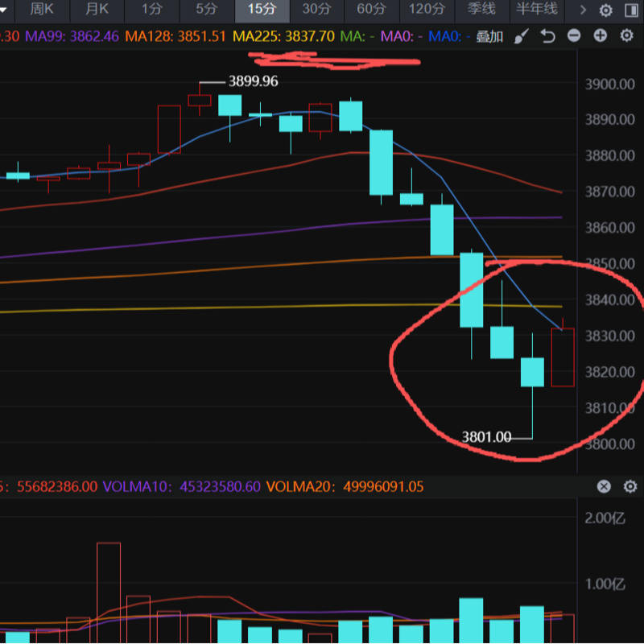644x644 pixels.
Task: Click the 叠加 overlay button
Action: [x=489, y=36]
